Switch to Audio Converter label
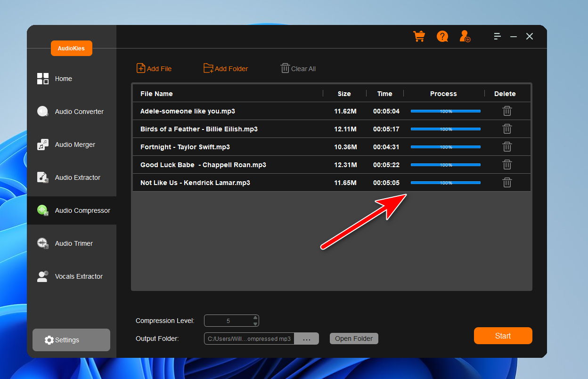 point(79,112)
